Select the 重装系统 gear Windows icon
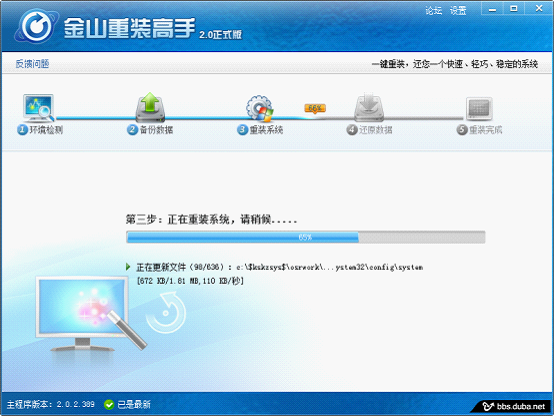 coord(260,108)
